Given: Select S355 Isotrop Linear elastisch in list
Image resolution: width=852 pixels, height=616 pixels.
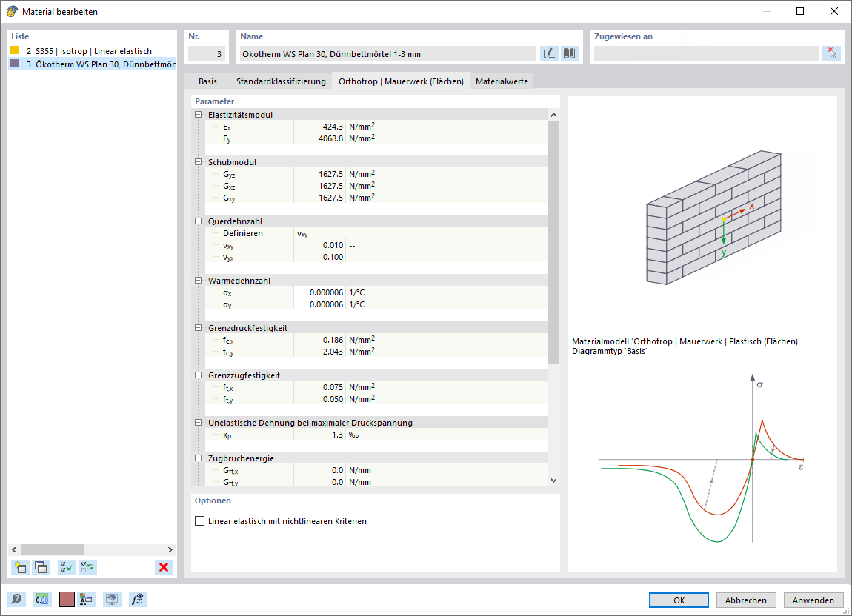Looking at the screenshot, I should [93, 50].
